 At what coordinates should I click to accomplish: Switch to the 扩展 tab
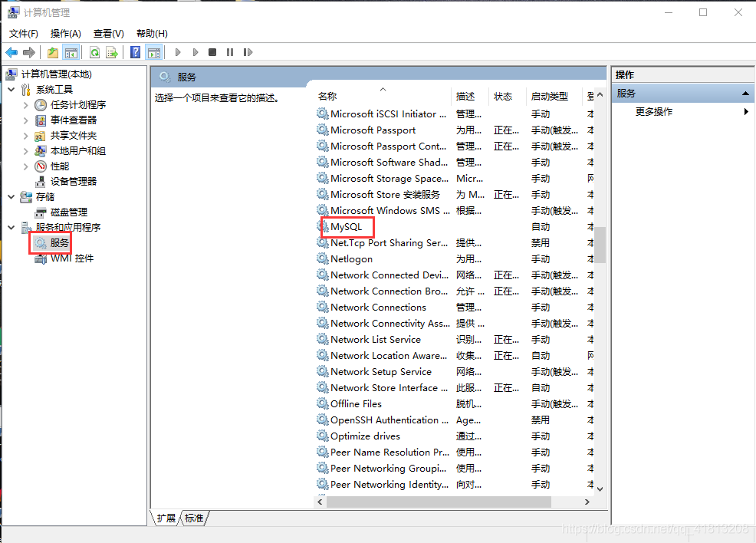tap(166, 518)
